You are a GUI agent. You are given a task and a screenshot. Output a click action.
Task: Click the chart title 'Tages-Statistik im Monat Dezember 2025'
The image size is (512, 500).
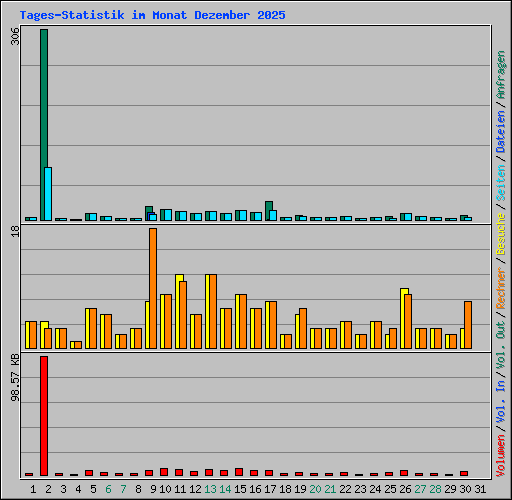click(x=152, y=15)
